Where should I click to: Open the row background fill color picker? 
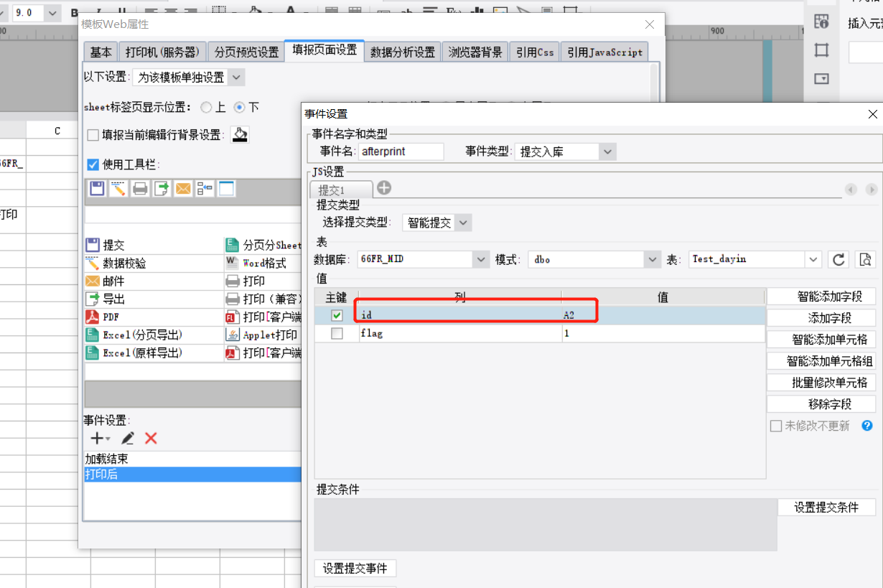click(240, 135)
